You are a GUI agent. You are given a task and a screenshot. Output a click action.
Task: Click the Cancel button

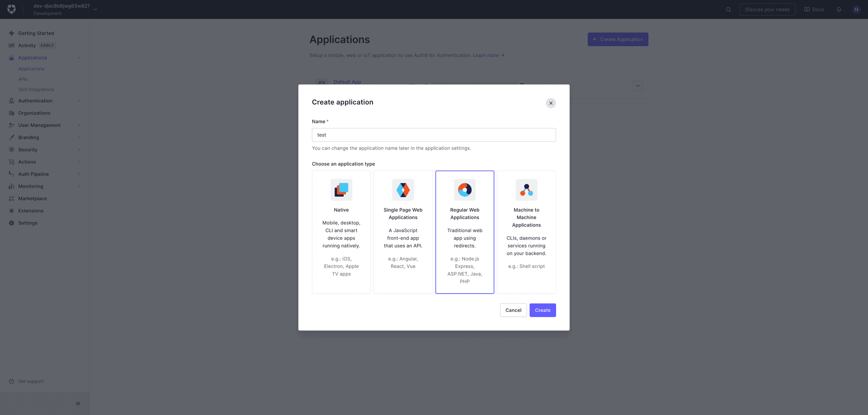point(513,310)
